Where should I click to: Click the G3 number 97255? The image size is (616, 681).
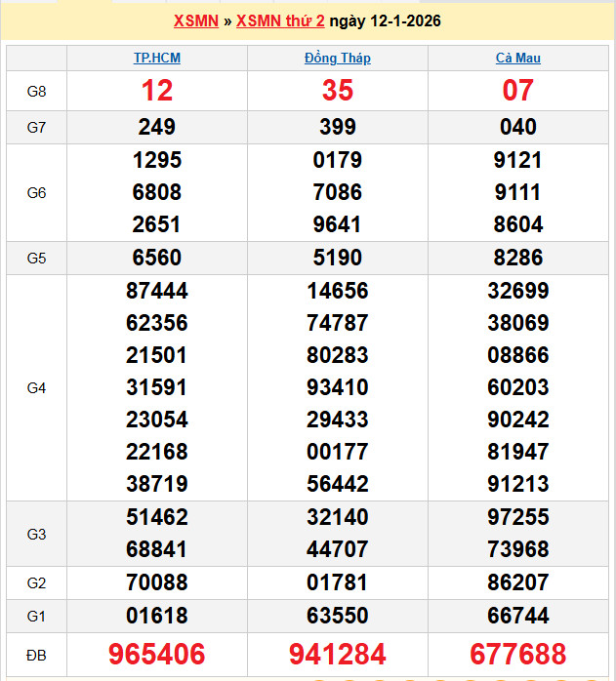[517, 517]
